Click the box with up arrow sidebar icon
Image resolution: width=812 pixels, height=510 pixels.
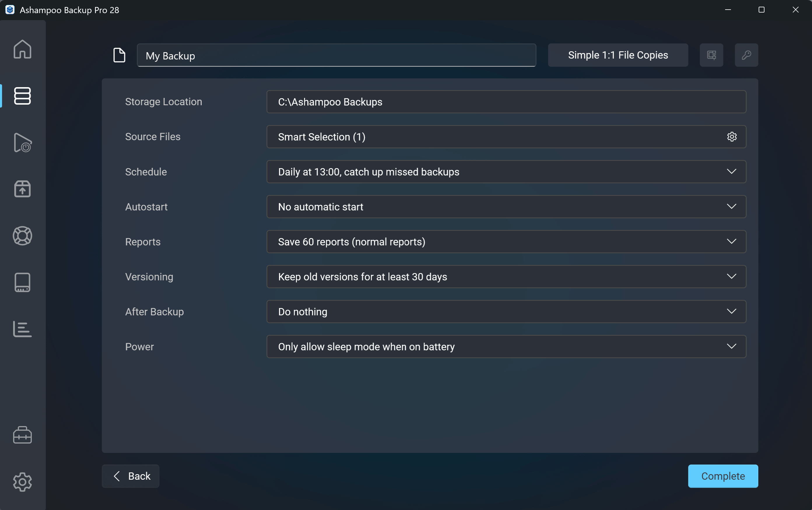[x=22, y=189]
